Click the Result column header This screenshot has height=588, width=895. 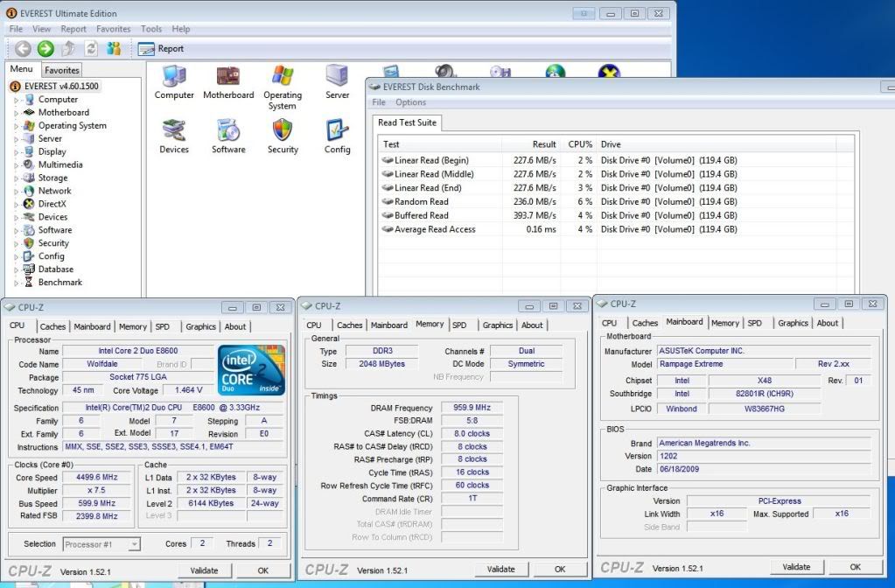531,144
